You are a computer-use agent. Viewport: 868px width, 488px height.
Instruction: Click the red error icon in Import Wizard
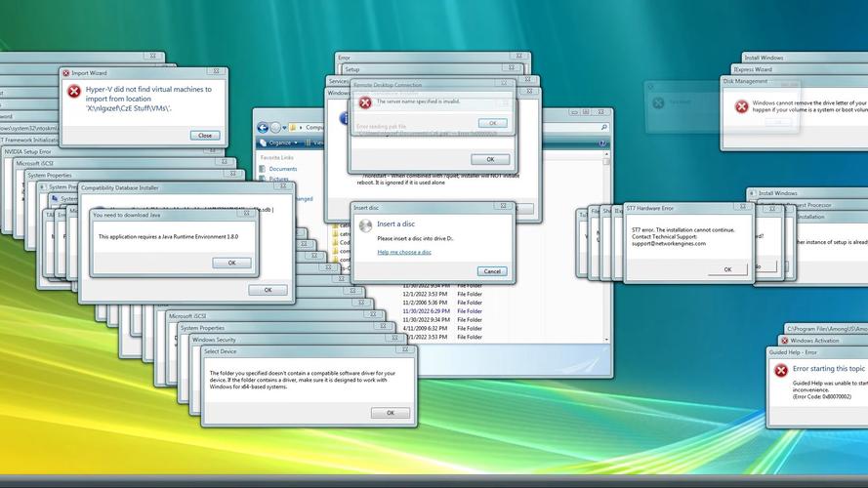pyautogui.click(x=73, y=91)
